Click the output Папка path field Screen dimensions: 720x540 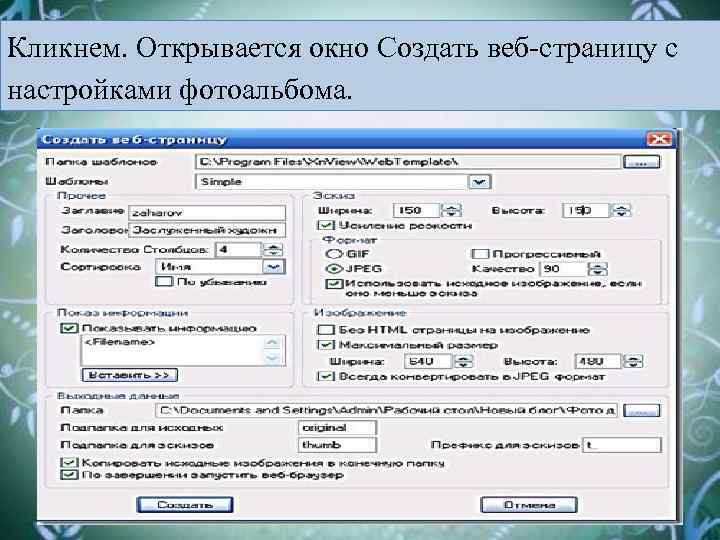click(x=387, y=410)
